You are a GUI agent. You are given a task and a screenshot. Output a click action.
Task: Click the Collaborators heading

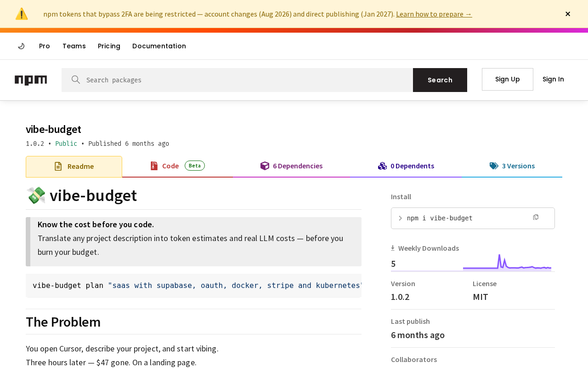coord(414,359)
